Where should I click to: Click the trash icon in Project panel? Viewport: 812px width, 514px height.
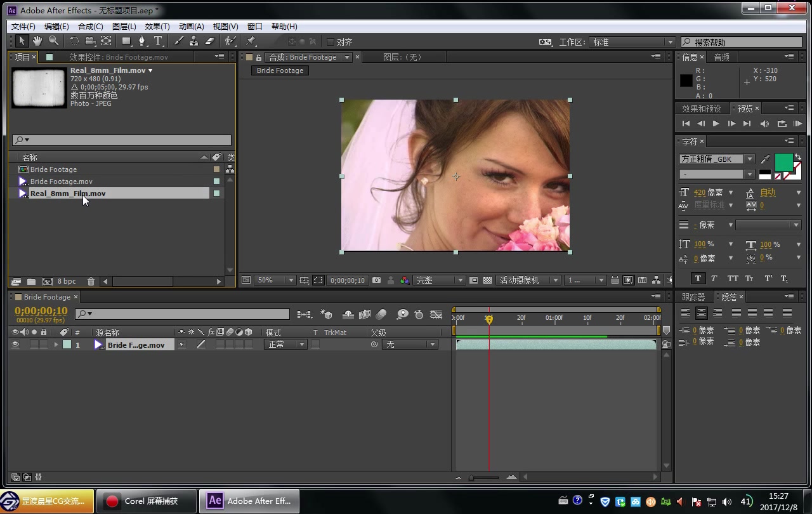[91, 281]
